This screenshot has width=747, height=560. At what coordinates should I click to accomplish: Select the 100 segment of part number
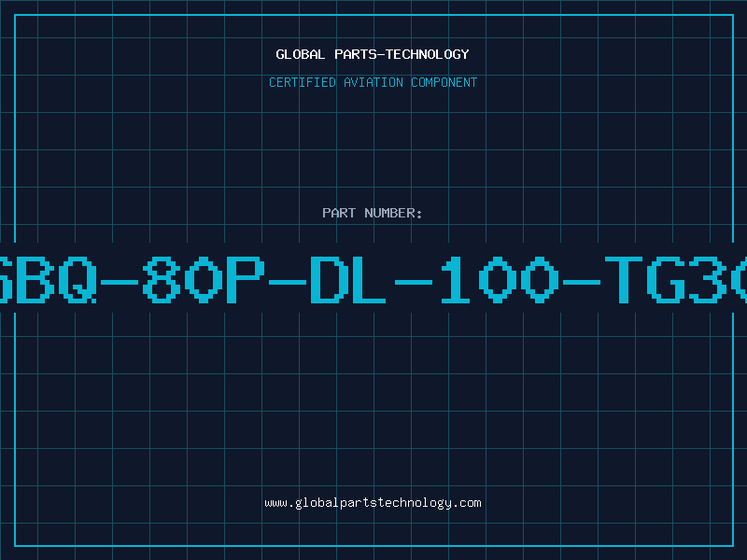[x=500, y=279]
